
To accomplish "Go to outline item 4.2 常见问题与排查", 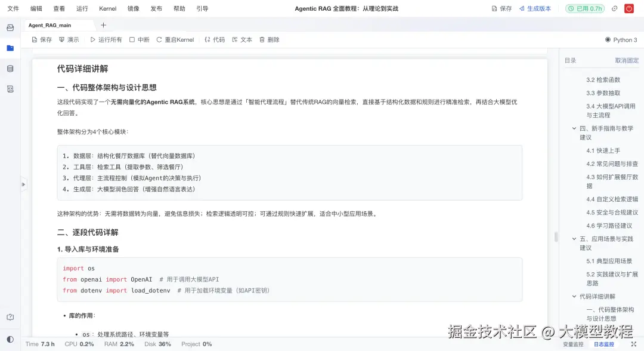I will [x=612, y=164].
